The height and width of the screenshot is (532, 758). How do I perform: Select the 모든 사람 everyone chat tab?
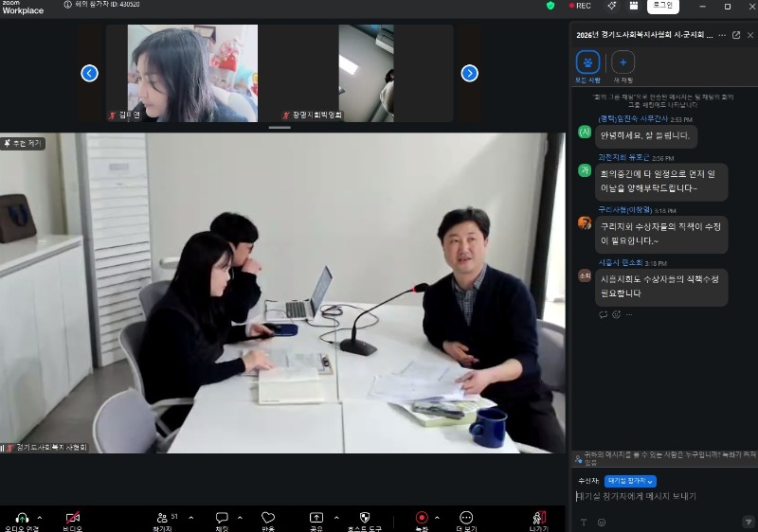coord(587,66)
